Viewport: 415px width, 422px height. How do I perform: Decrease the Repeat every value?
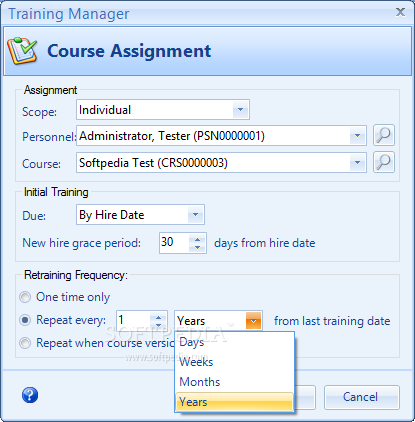click(x=158, y=325)
